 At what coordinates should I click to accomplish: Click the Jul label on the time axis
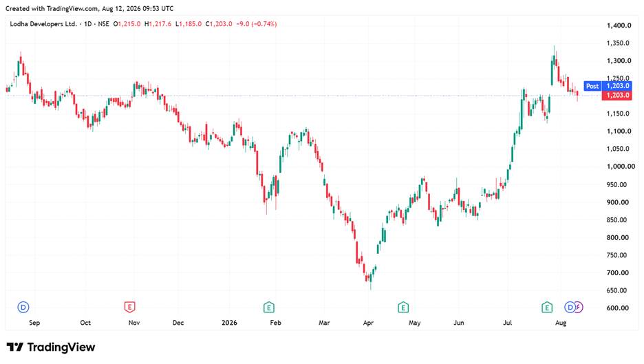click(508, 323)
